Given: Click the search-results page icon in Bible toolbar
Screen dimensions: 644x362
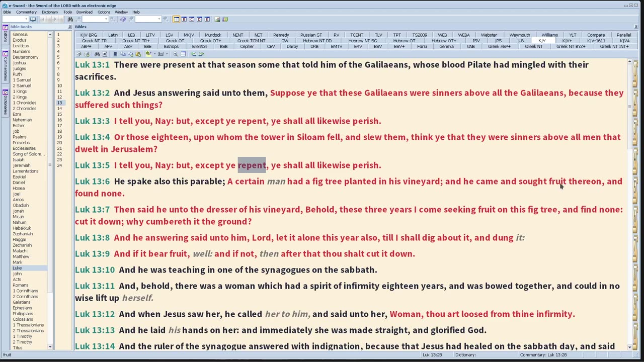Looking at the screenshot, I should (105, 54).
